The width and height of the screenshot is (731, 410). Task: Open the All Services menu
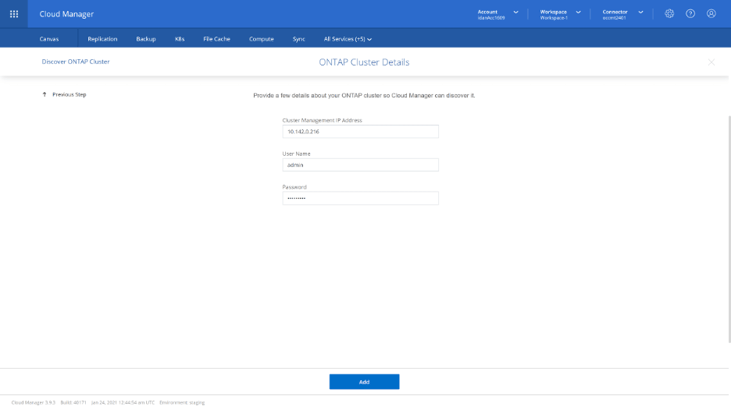pos(347,39)
